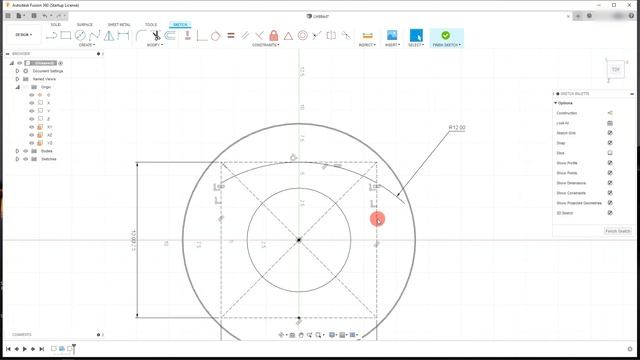Open the CREATE dropdown menu
This screenshot has width=640, height=360.
point(87,45)
